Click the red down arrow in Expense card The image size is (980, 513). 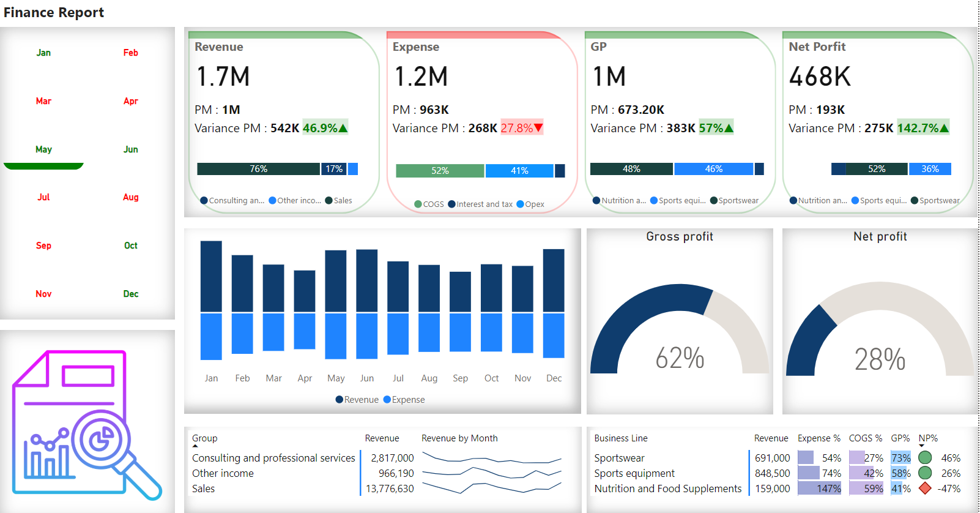point(538,128)
